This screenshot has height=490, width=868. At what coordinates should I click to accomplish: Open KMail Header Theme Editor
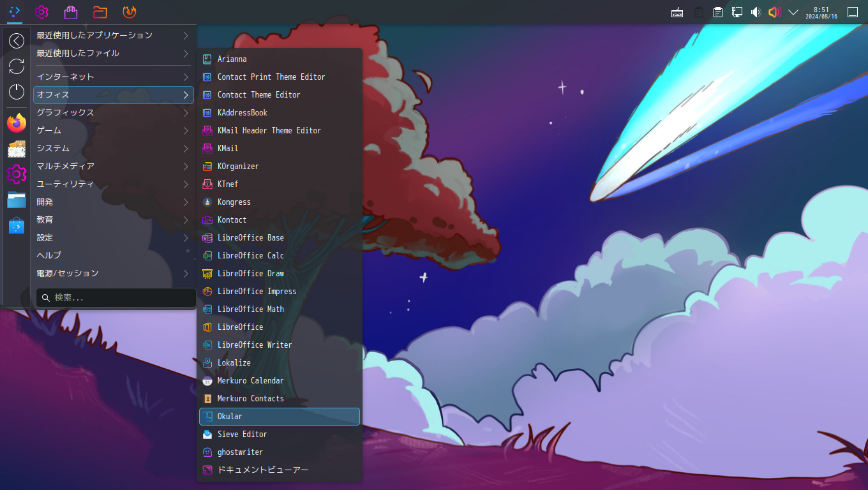[280, 131]
